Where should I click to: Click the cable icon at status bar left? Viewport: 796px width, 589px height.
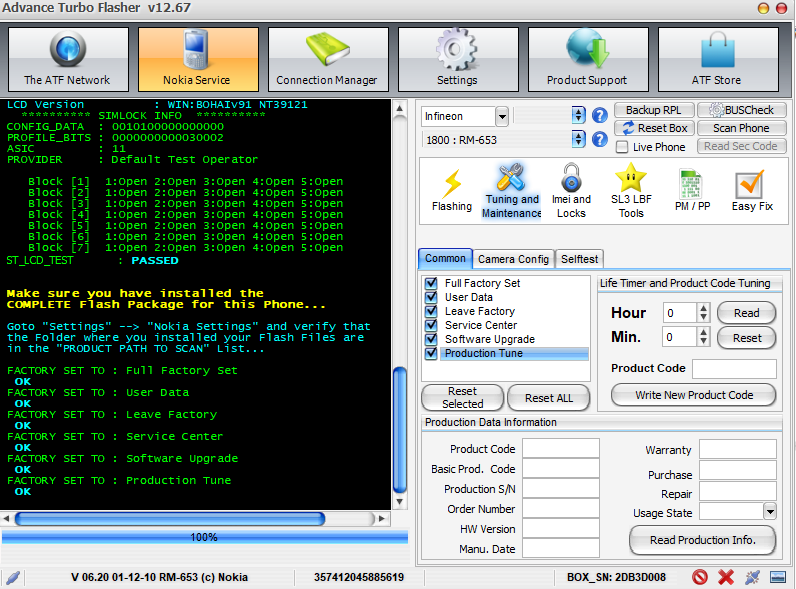pos(13,577)
